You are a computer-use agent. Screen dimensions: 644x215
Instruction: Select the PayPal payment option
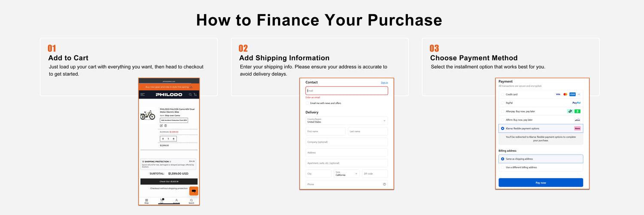pyautogui.click(x=503, y=103)
